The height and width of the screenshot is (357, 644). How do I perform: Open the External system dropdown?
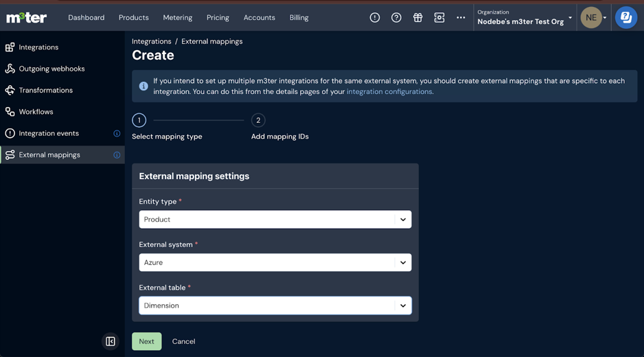[x=275, y=262]
